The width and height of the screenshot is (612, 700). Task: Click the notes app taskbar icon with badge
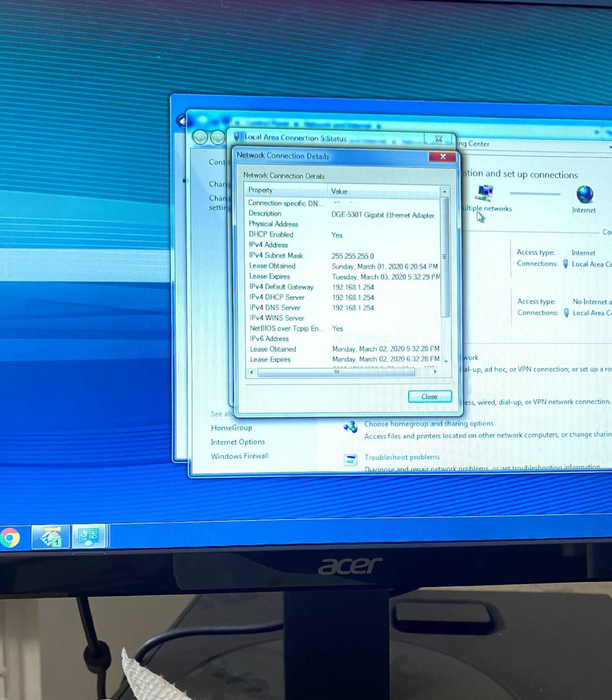tap(51, 537)
